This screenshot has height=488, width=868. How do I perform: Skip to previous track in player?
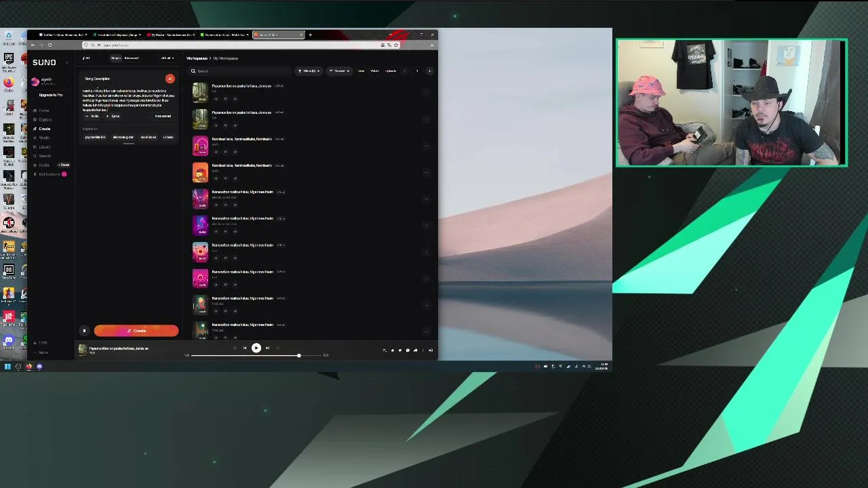click(245, 348)
